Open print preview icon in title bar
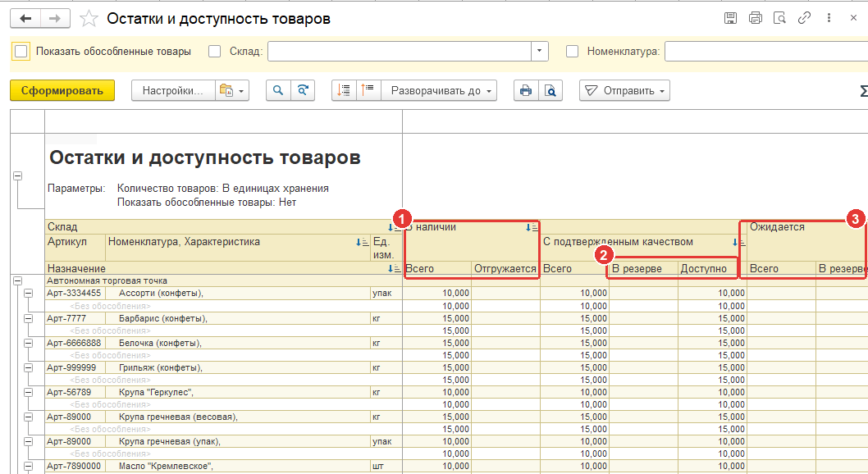This screenshot has width=868, height=474. pyautogui.click(x=779, y=18)
